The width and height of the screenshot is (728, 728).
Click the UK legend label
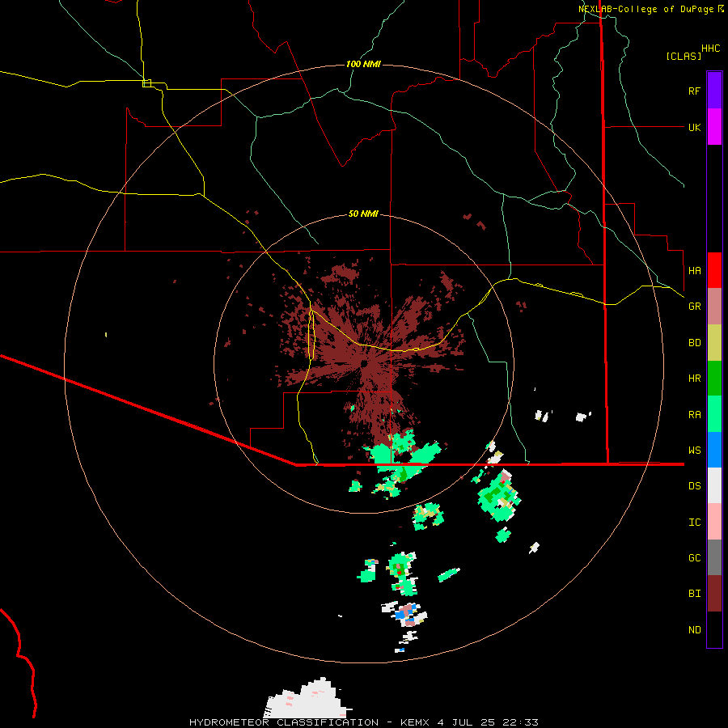(x=694, y=127)
